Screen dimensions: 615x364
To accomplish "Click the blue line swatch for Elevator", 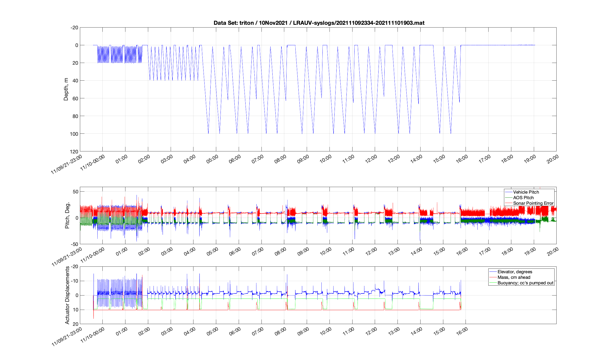I will (x=493, y=272).
